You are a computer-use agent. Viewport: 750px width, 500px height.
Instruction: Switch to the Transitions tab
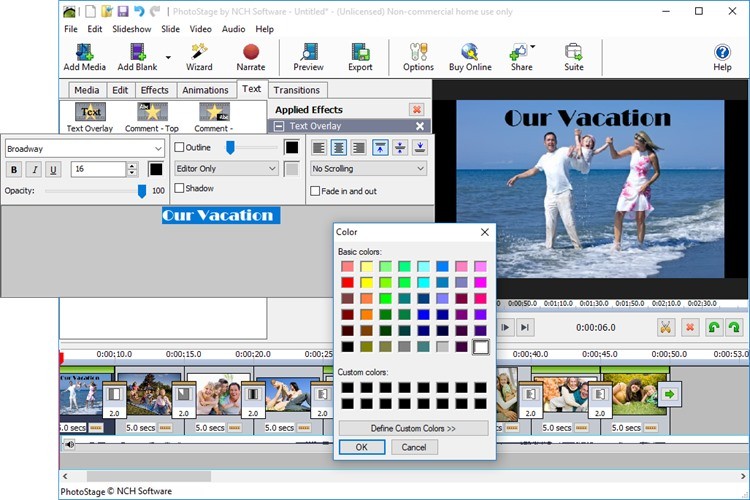(296, 90)
